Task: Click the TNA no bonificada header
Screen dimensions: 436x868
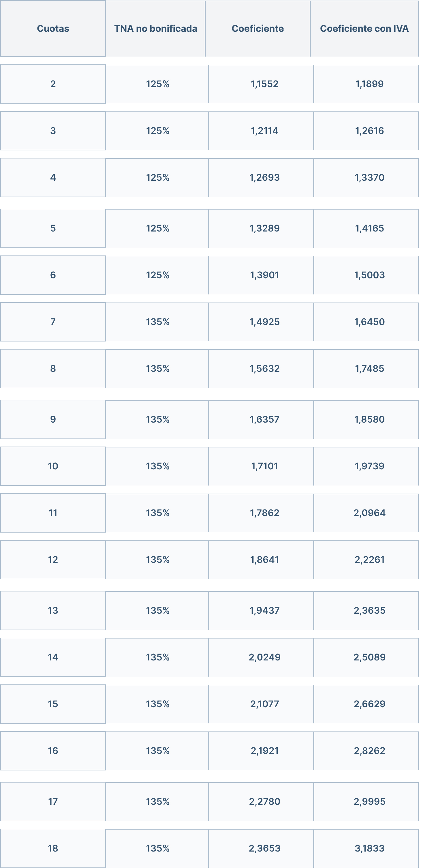Action: tap(155, 29)
